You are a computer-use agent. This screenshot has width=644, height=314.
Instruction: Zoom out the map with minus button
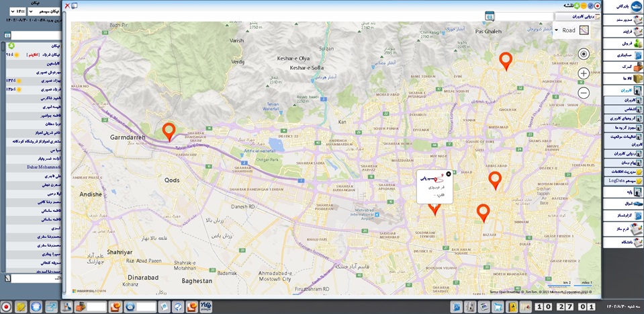point(584,93)
